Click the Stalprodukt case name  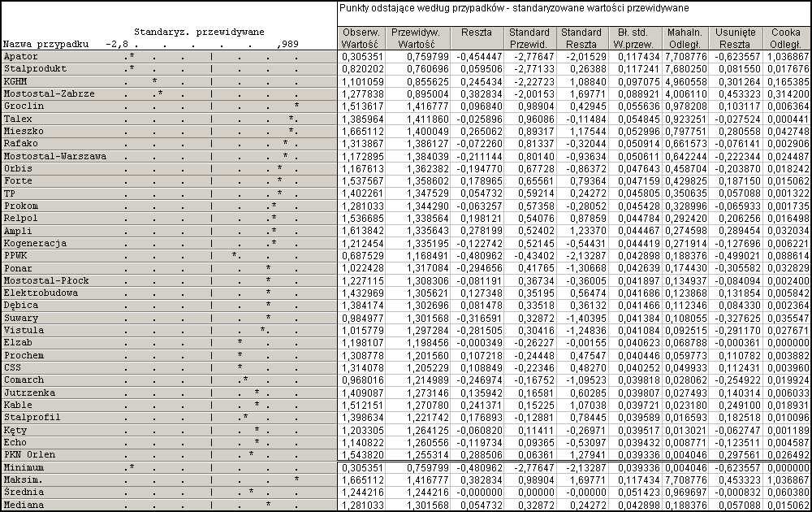pyautogui.click(x=35, y=69)
